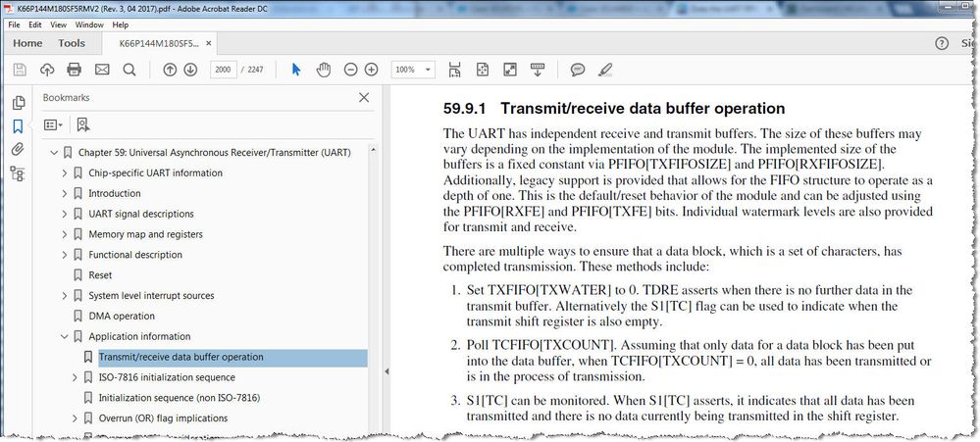Switch to the Tools tab
The width and height of the screenshot is (980, 442).
[x=72, y=43]
